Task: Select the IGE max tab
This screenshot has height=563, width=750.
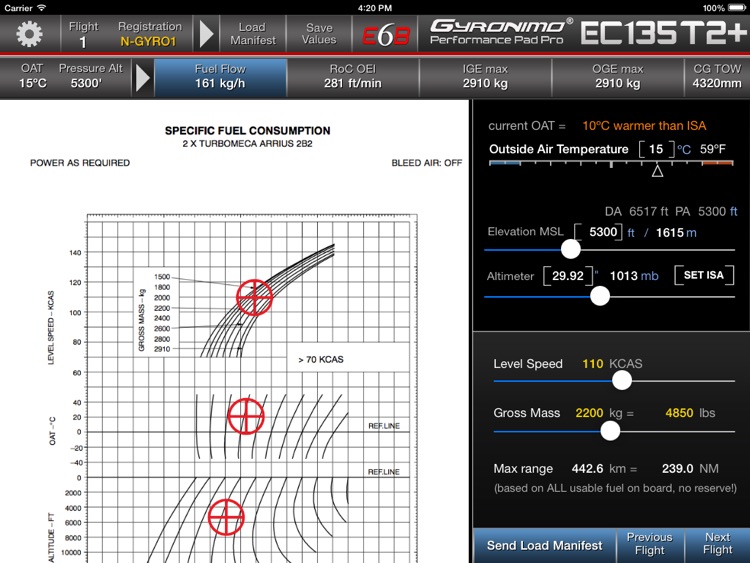Action: point(485,77)
